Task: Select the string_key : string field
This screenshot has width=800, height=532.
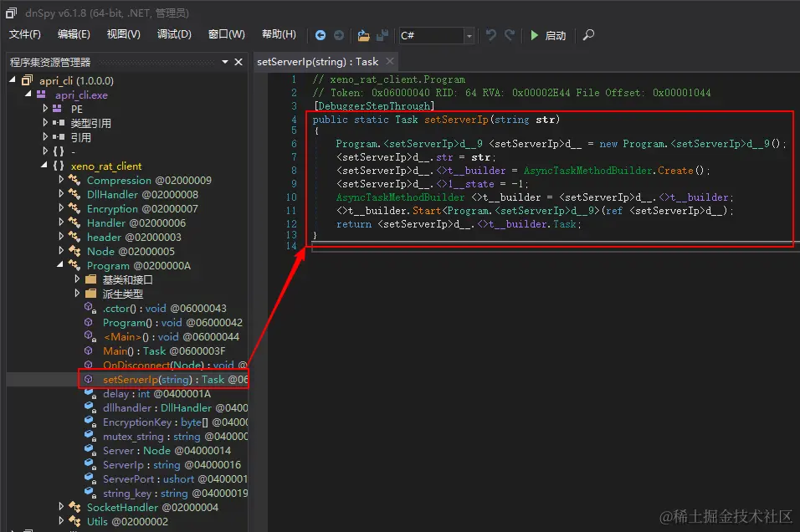Action: (x=175, y=494)
